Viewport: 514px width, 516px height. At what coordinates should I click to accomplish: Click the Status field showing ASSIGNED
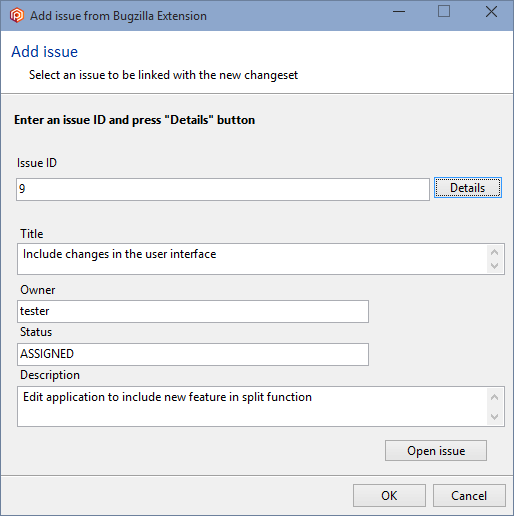coord(193,354)
